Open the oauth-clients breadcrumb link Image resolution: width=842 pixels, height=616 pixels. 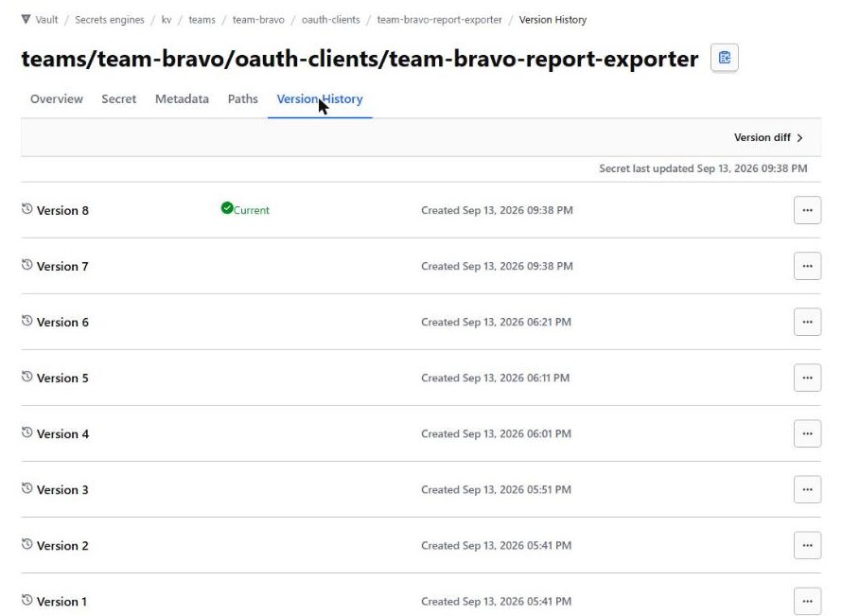[331, 20]
